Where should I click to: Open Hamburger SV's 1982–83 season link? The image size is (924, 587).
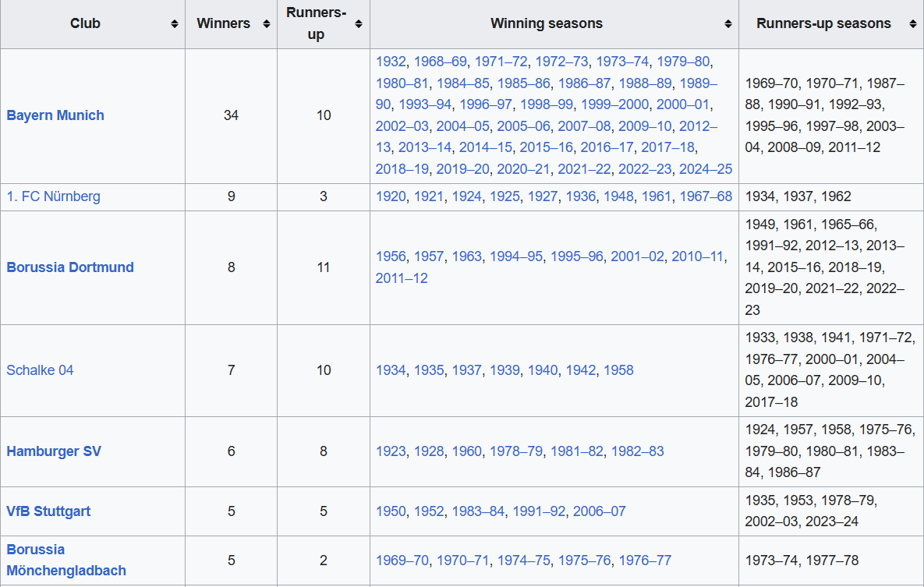click(638, 451)
